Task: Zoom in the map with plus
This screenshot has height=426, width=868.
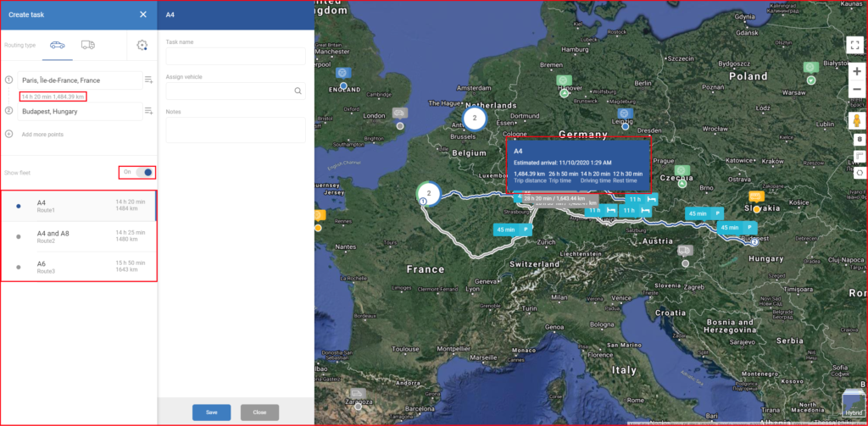Action: pos(856,71)
